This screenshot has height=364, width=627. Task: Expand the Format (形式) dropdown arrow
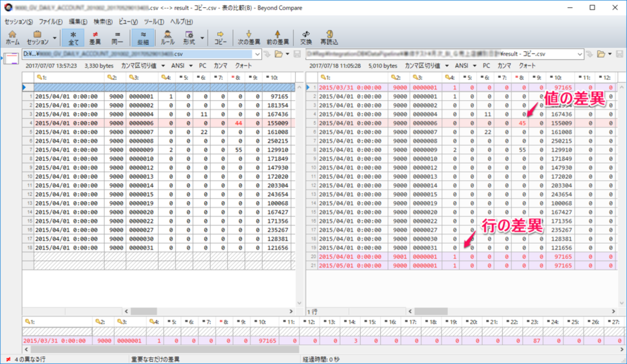pos(202,38)
